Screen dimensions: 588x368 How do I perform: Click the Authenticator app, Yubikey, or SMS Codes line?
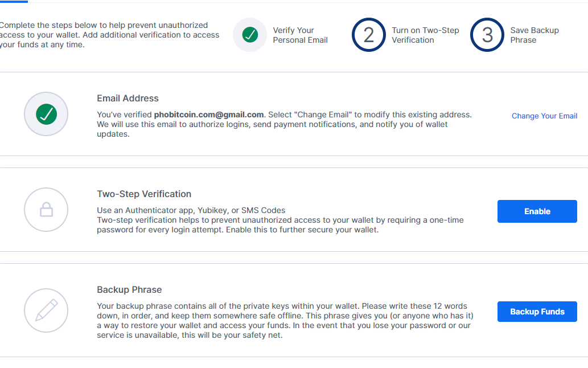point(191,210)
